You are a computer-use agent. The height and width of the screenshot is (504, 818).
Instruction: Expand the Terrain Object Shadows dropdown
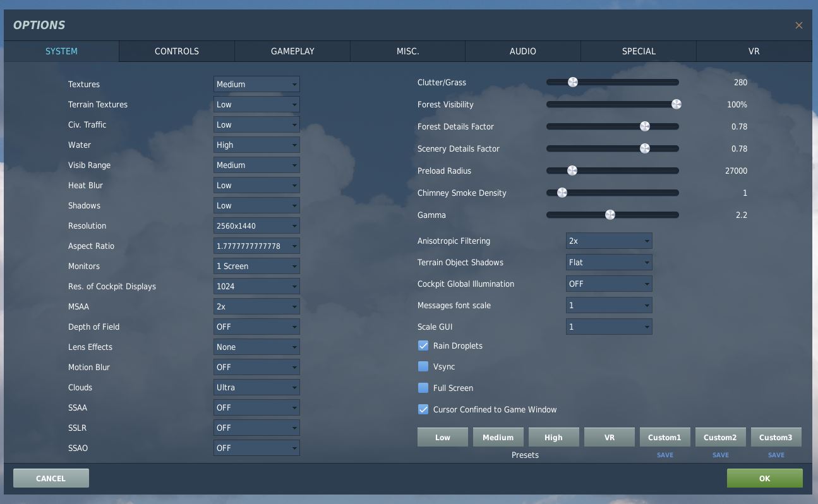tap(609, 262)
